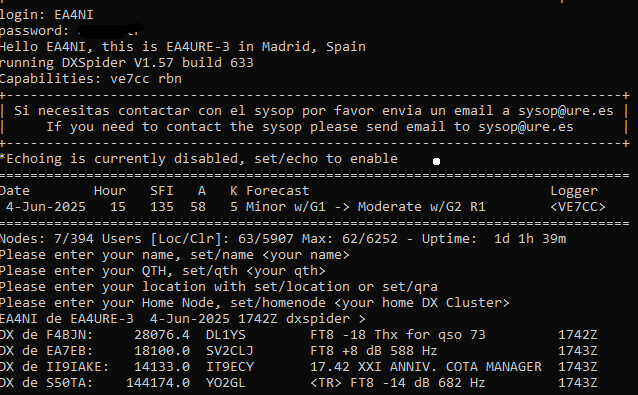638x395 pixels.
Task: Click the login callsign EA4NI text
Action: coord(74,15)
